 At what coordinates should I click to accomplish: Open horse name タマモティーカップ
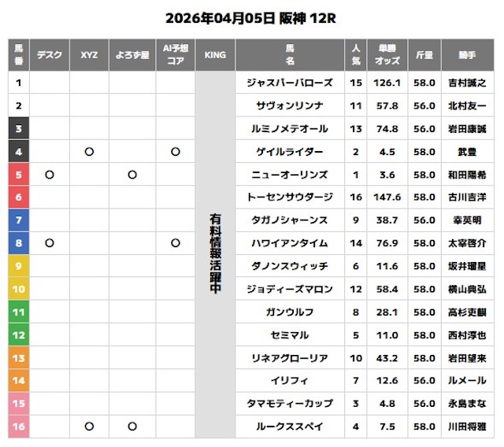click(290, 404)
